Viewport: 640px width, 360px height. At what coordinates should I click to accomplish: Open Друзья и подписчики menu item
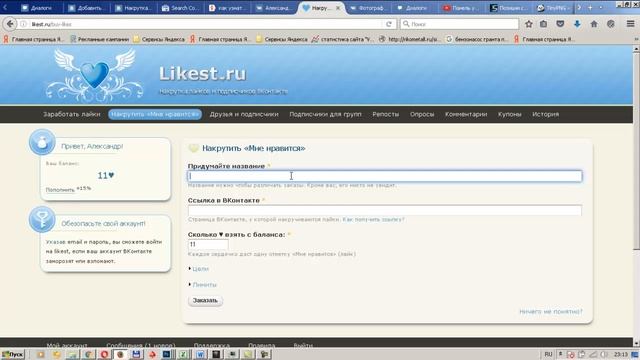(x=244, y=114)
